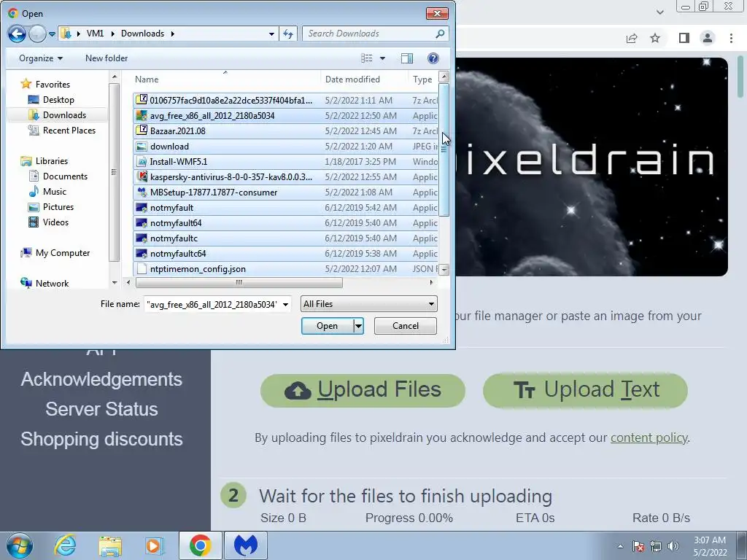Bookmark the page with Chrome's star icon
The height and width of the screenshot is (560, 747).
coord(655,38)
